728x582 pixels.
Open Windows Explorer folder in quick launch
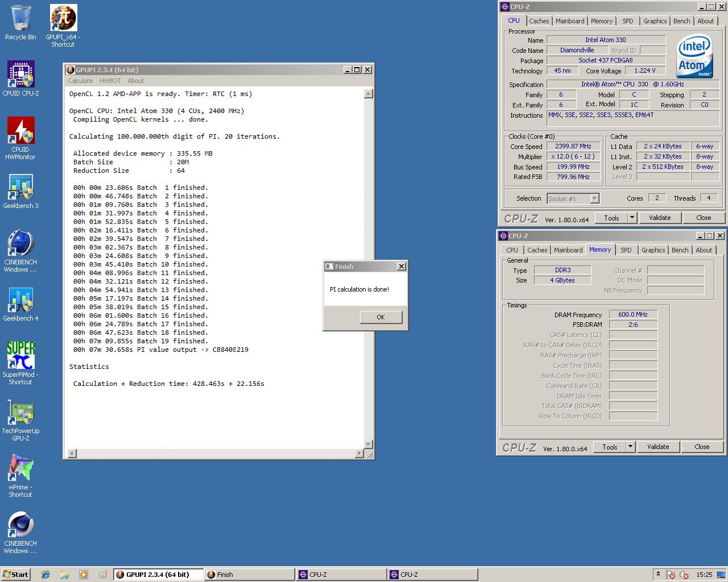coord(64,575)
